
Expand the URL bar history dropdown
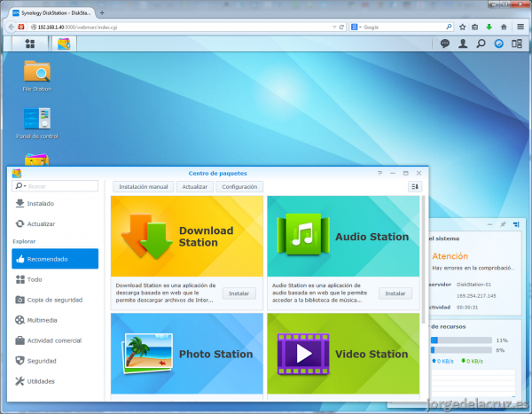point(334,27)
